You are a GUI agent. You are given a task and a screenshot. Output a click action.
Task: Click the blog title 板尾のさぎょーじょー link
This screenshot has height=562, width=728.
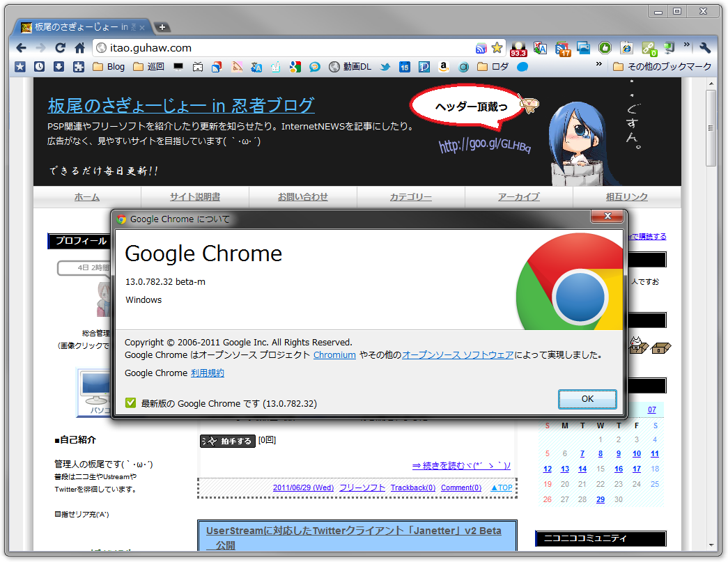tap(181, 105)
